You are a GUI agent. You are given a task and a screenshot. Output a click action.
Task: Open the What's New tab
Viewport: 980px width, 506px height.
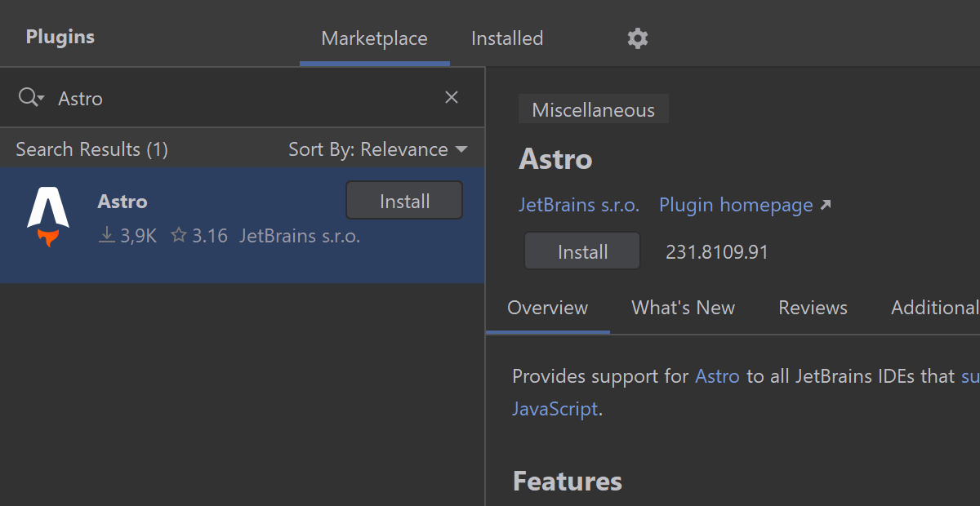[683, 308]
